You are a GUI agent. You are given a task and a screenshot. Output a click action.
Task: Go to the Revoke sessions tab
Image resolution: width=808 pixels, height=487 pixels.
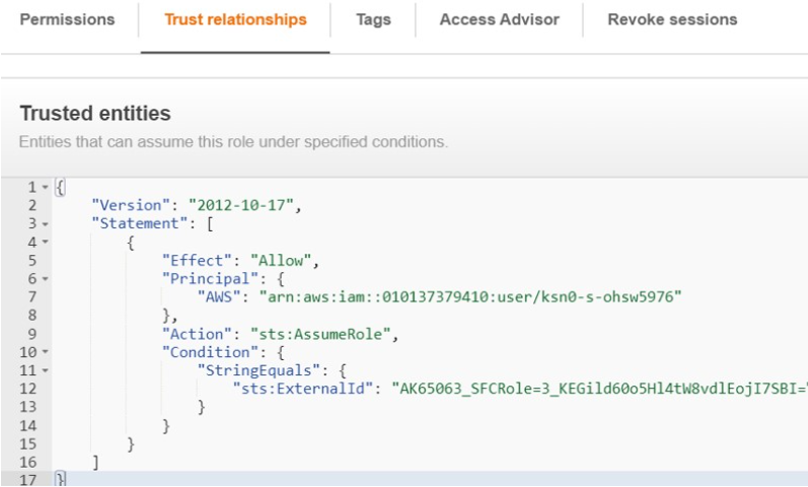[672, 20]
